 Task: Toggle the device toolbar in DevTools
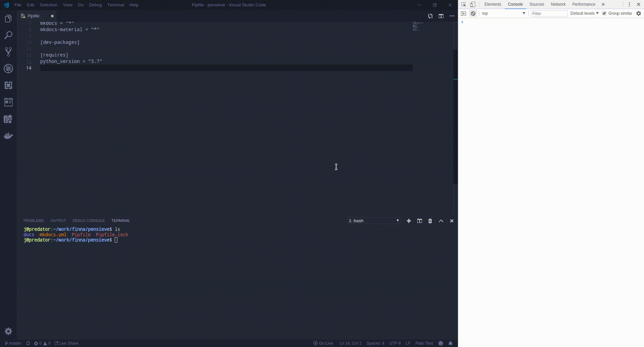pos(473,4)
